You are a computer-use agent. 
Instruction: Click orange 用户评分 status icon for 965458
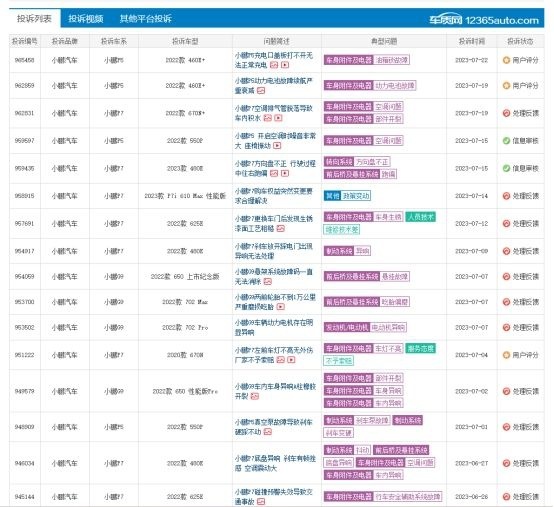506,60
